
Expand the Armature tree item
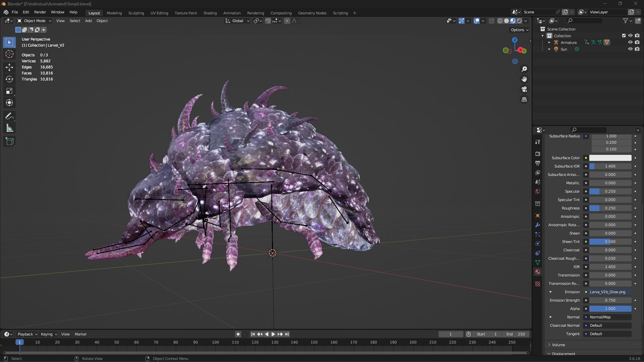(x=549, y=43)
